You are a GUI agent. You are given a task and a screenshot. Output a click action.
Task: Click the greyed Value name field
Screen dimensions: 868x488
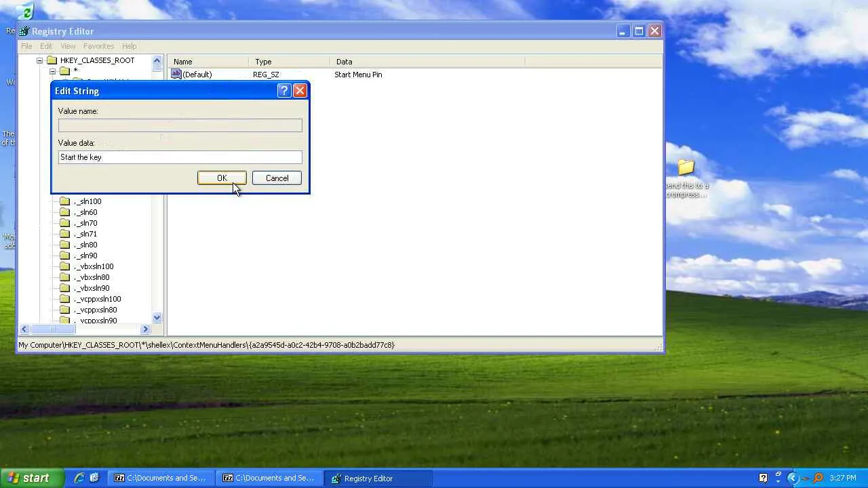click(180, 125)
